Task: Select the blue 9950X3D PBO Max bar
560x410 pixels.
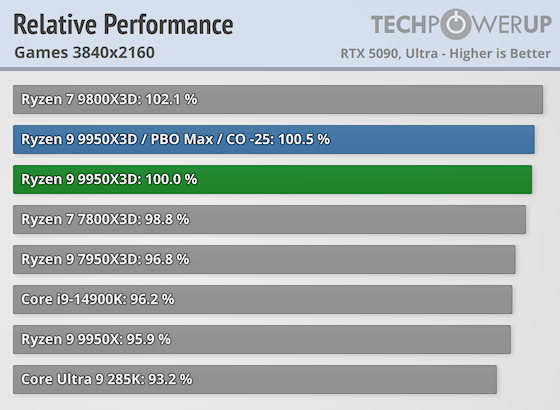Action: tap(274, 140)
